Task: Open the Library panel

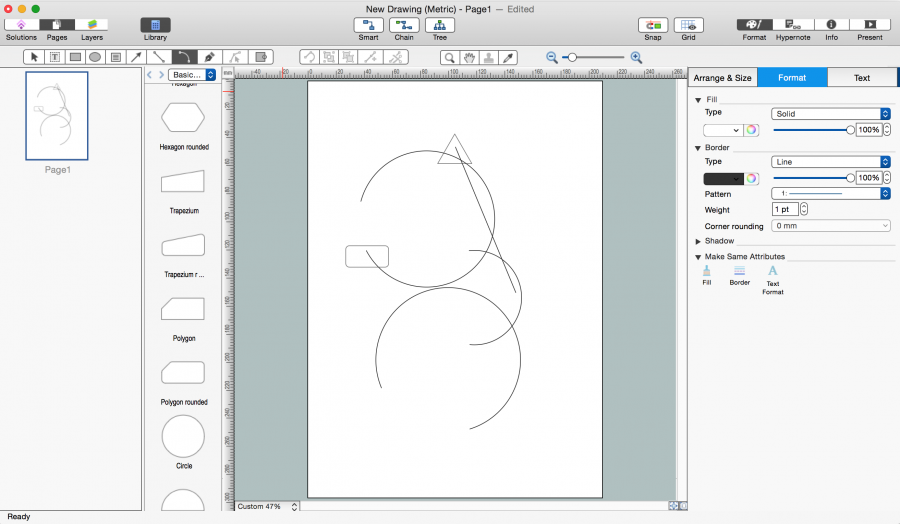Action: [x=155, y=25]
